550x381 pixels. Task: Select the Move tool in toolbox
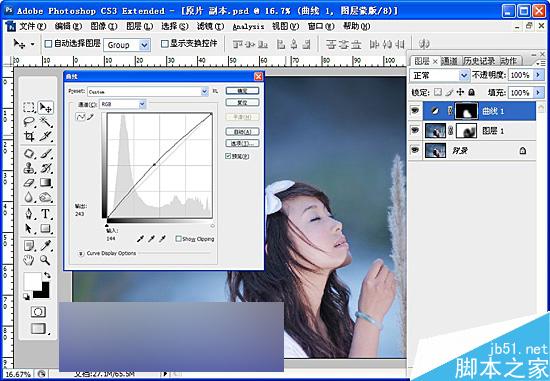point(46,107)
